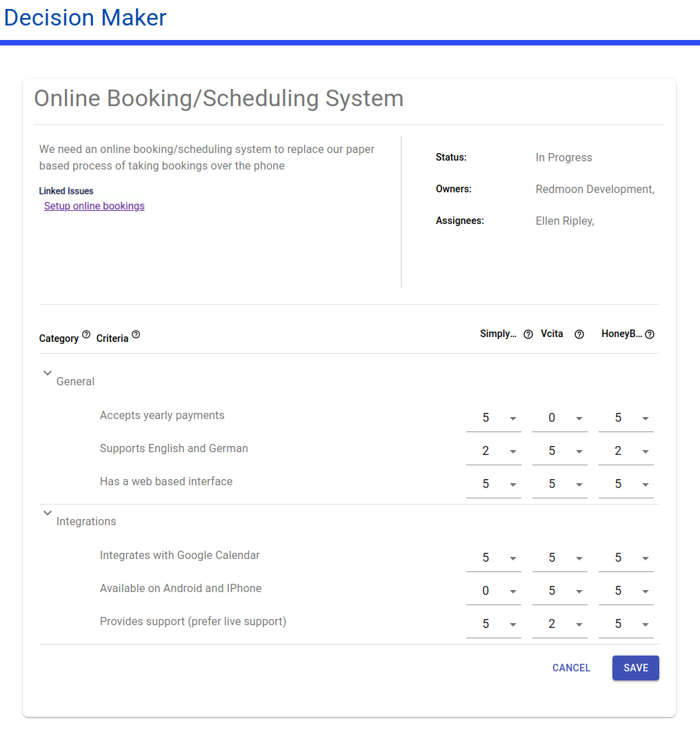Open the Setup online bookings linked issue

point(94,206)
